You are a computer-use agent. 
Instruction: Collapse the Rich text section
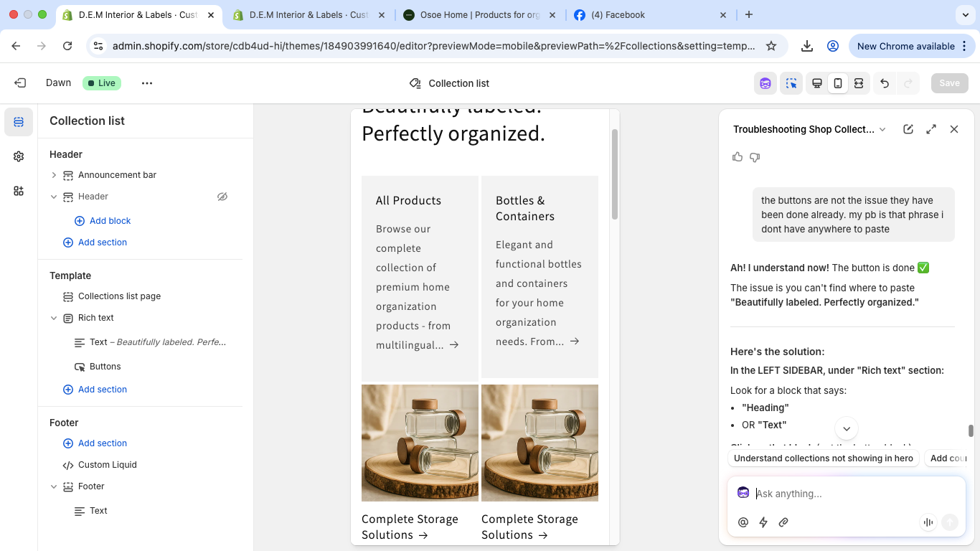(x=54, y=318)
